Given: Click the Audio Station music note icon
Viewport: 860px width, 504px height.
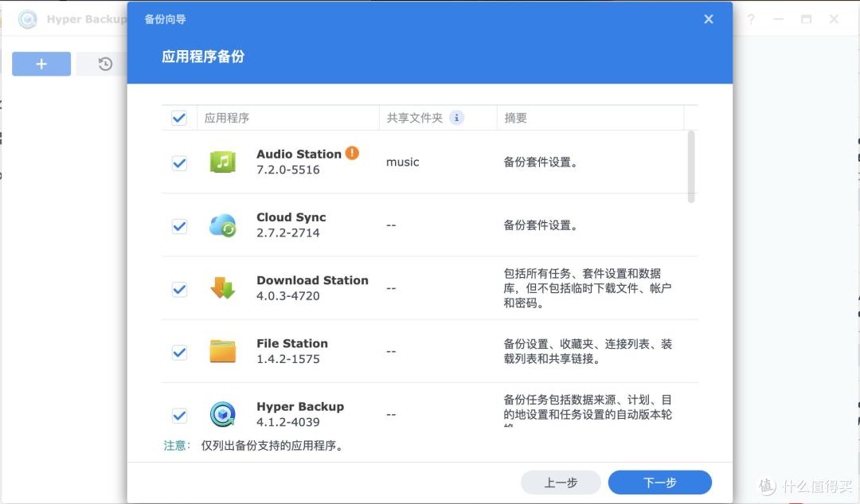Looking at the screenshot, I should coord(223,162).
